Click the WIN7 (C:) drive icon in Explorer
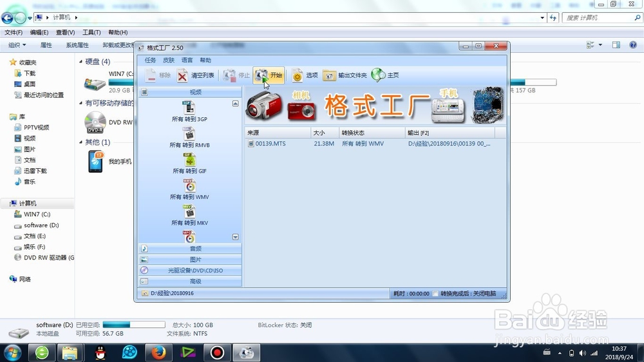The height and width of the screenshot is (362, 644). (95, 84)
